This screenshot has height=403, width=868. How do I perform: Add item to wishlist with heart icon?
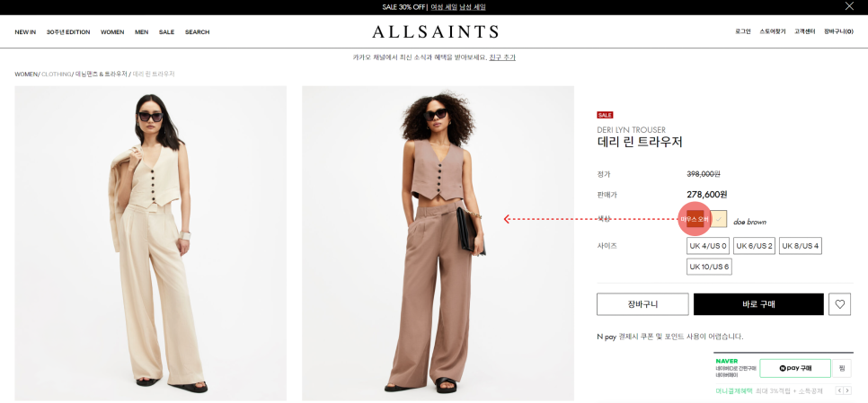pos(839,304)
